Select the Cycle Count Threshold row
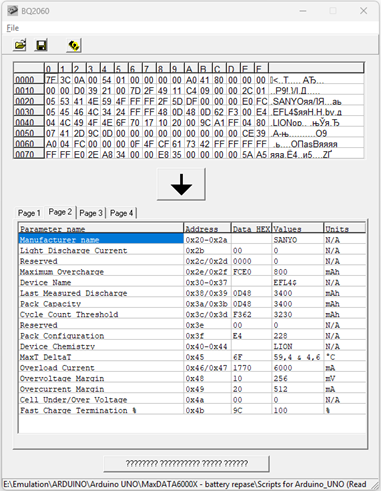The height and width of the screenshot is (491, 381). pos(192,314)
